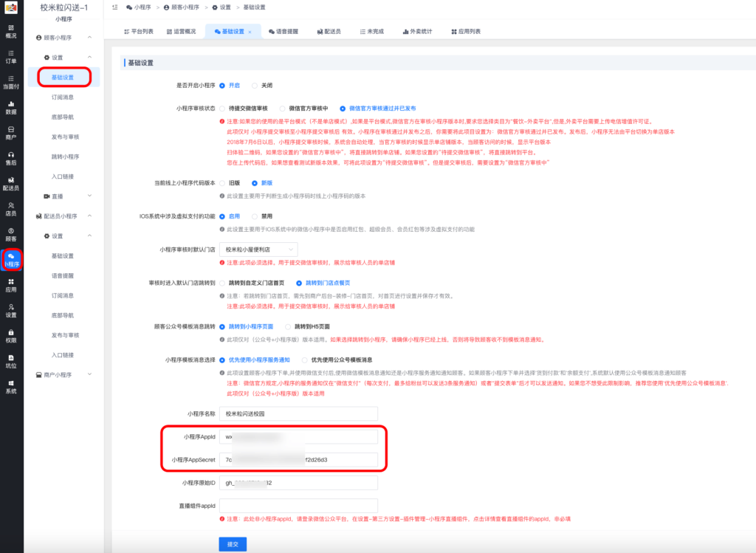Image resolution: width=756 pixels, height=553 pixels.
Task: Open 数据 data section icon
Action: (11, 108)
